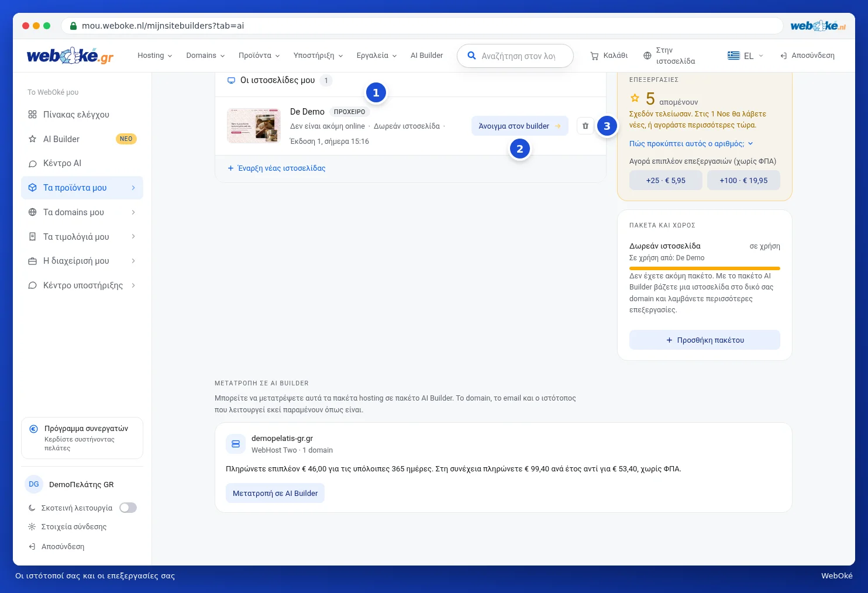Click the ΝΕΟ badge beside AI Builder
The height and width of the screenshot is (593, 868).
tap(126, 139)
